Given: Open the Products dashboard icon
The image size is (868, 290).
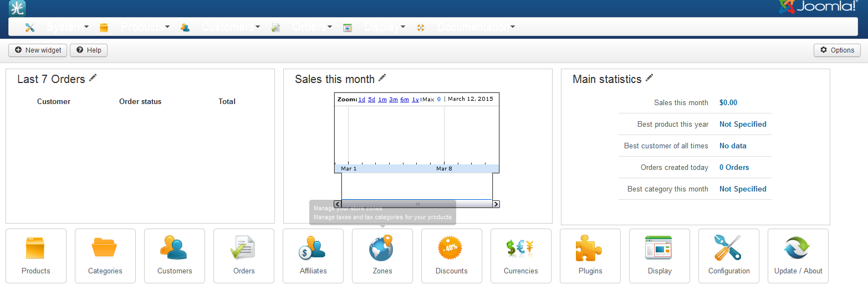Looking at the screenshot, I should pos(36,255).
